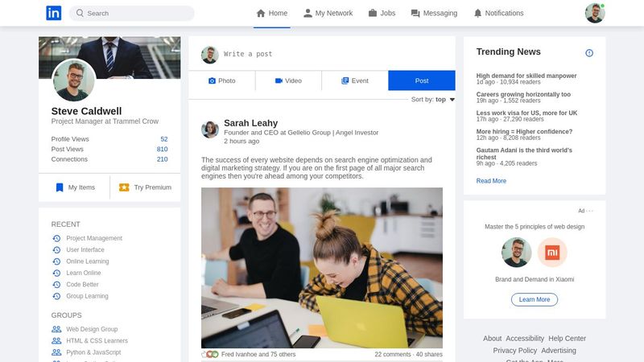This screenshot has width=644, height=362.
Task: Click the Connections count 210
Action: tap(163, 159)
